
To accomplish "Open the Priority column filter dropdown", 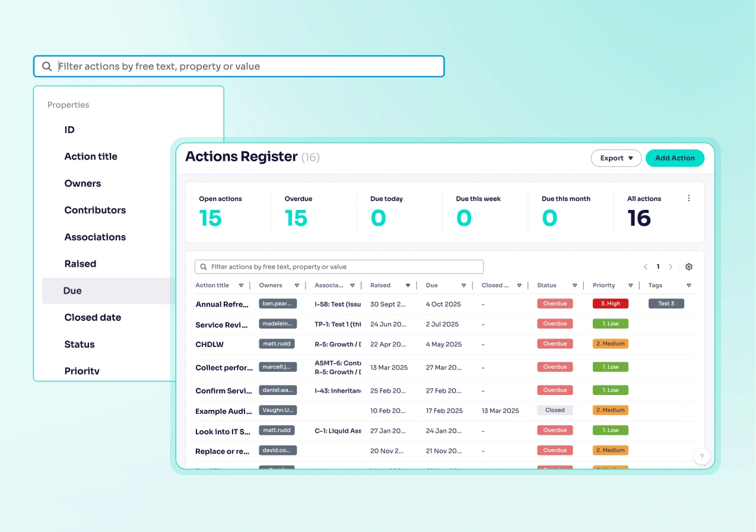I will (631, 285).
